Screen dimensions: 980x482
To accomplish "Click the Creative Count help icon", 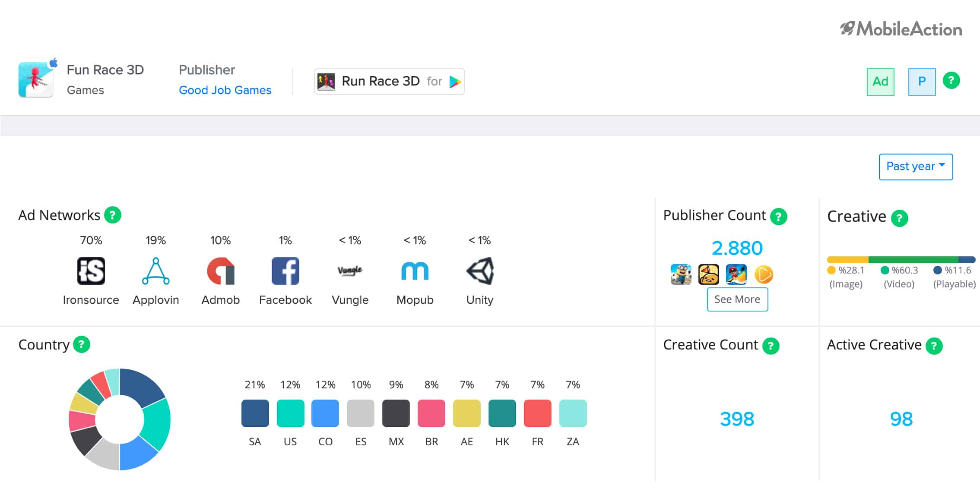I will 771,346.
